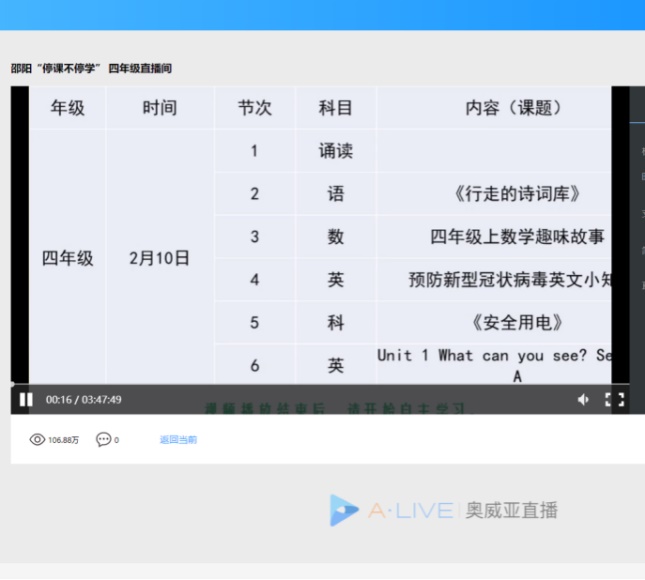This screenshot has height=580, width=645.
Task: Click the 106.88万 view count number
Action: click(x=63, y=440)
